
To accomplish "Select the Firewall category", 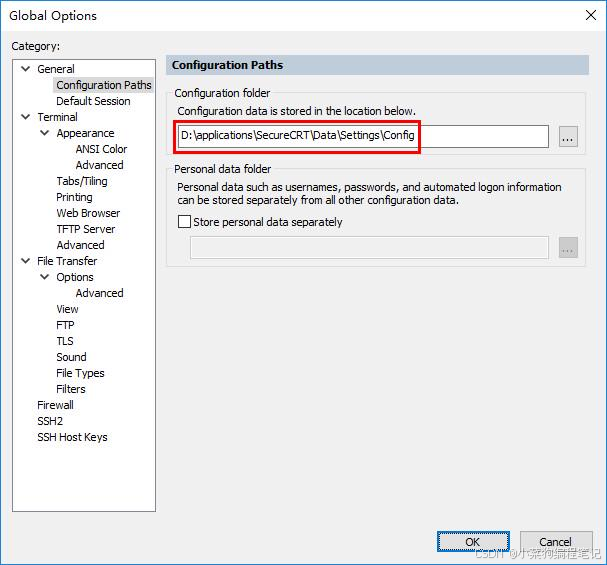I will [55, 405].
